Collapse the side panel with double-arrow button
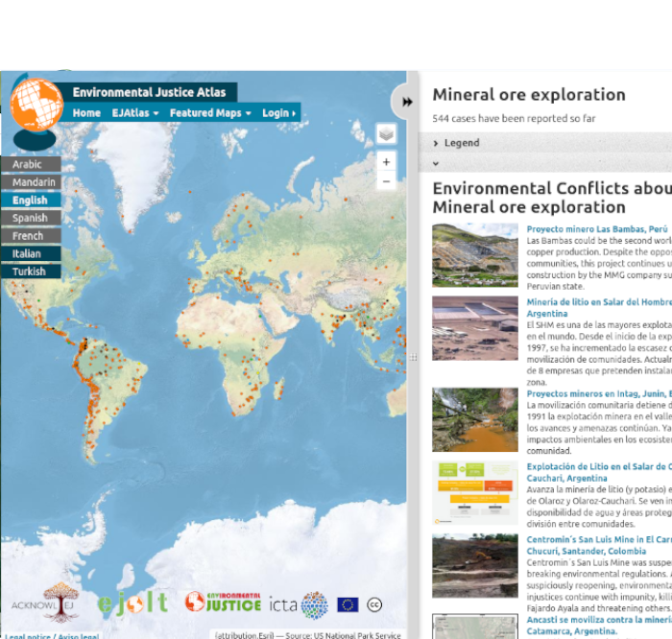 tap(407, 102)
